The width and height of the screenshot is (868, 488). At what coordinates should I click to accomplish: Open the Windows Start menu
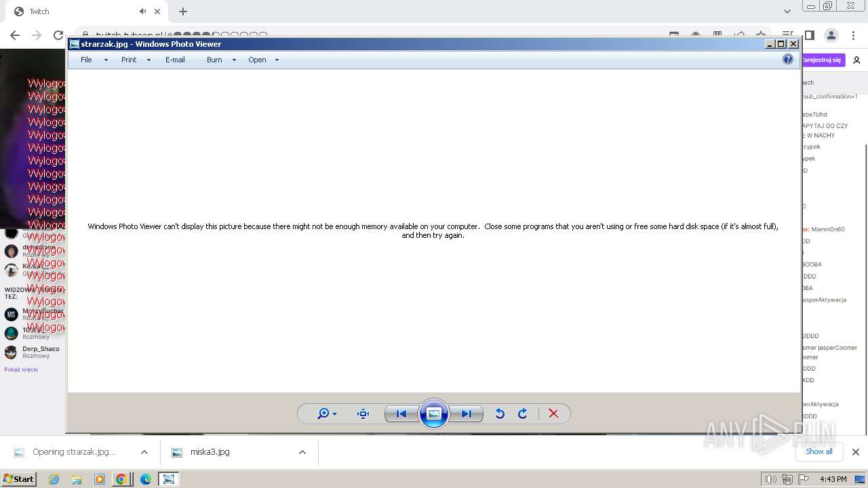pos(18,479)
